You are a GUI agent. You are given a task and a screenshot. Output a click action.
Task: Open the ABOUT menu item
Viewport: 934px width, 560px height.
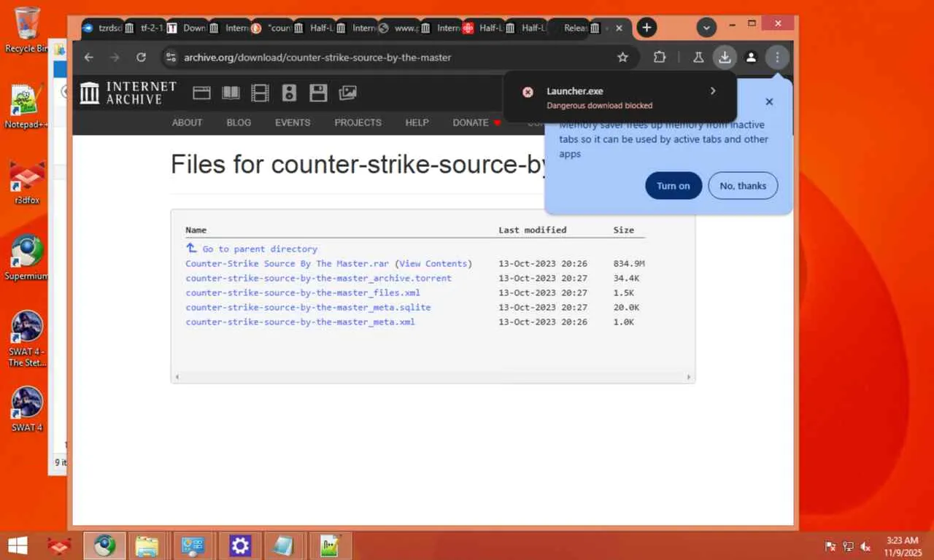click(x=188, y=122)
